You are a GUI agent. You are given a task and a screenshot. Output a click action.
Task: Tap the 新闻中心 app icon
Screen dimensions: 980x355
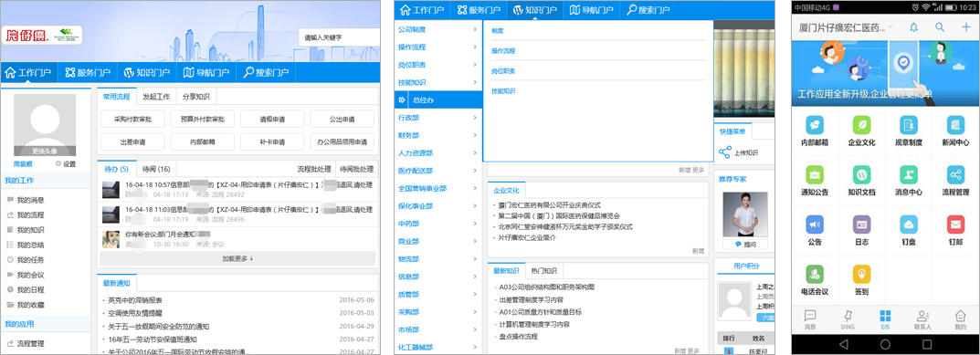pyautogui.click(x=955, y=125)
